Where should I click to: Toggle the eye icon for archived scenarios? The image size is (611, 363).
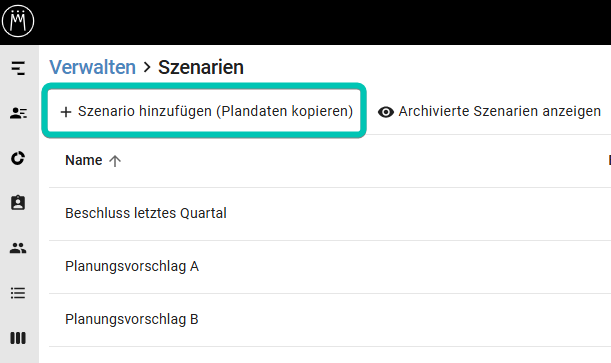(x=386, y=112)
